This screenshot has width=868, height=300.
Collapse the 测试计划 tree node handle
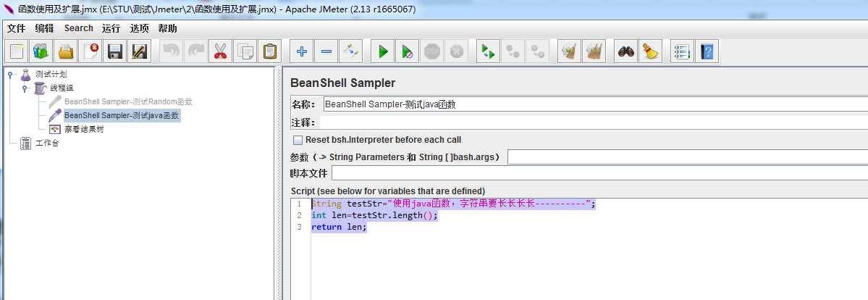11,75
